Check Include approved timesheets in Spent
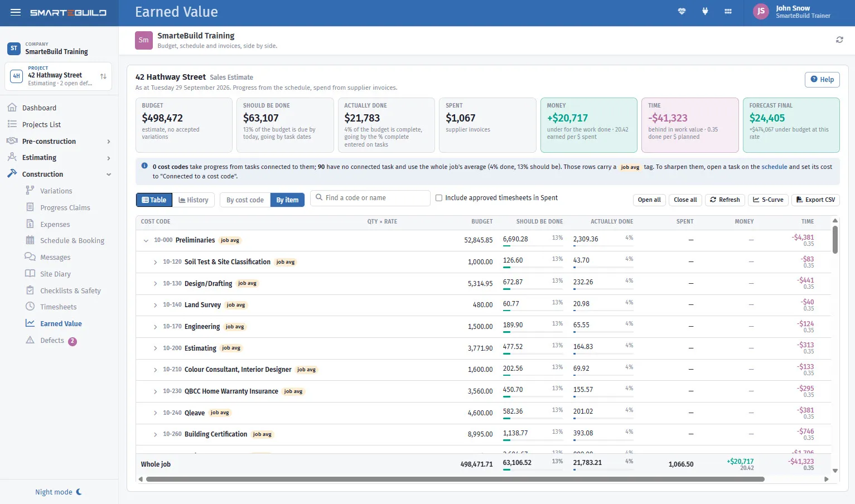The height and width of the screenshot is (504, 855). [439, 198]
